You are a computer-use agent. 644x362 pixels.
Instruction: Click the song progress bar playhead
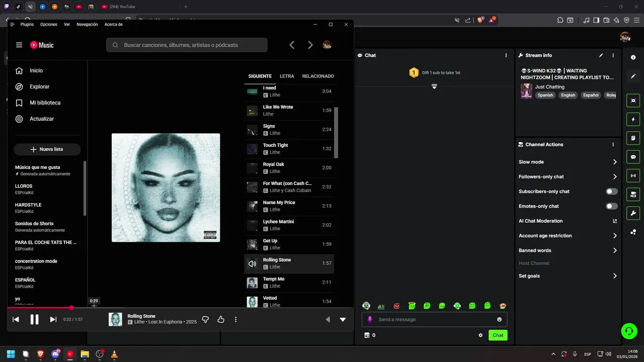pos(71,308)
